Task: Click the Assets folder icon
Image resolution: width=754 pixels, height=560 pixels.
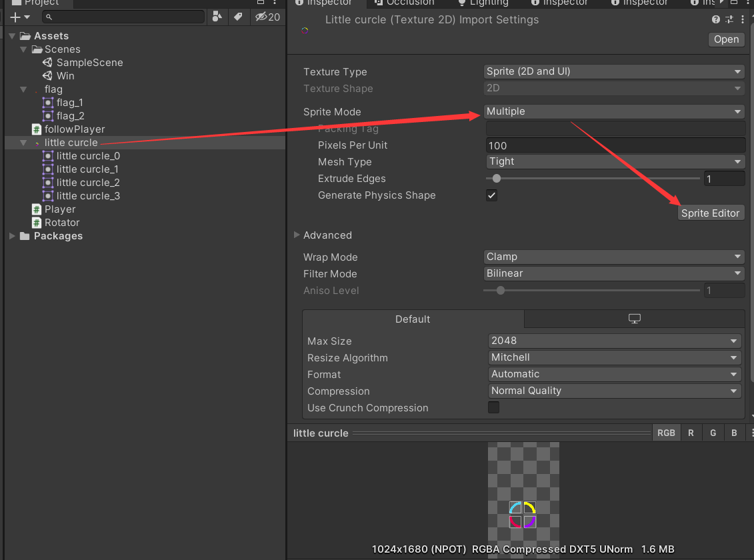Action: [25, 36]
